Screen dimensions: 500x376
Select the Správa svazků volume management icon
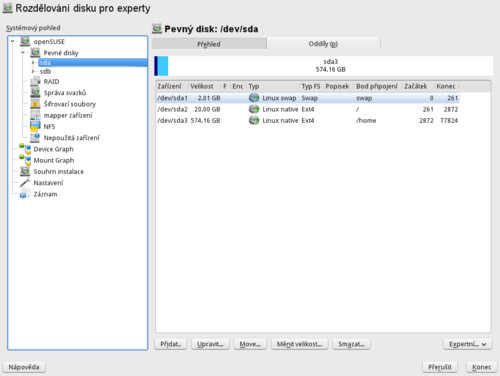click(35, 92)
